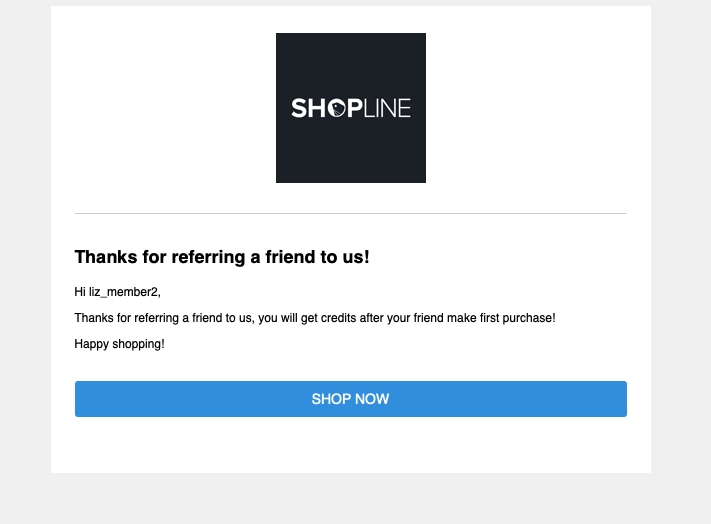Select the heading Thanks for referring a friend

(x=222, y=257)
